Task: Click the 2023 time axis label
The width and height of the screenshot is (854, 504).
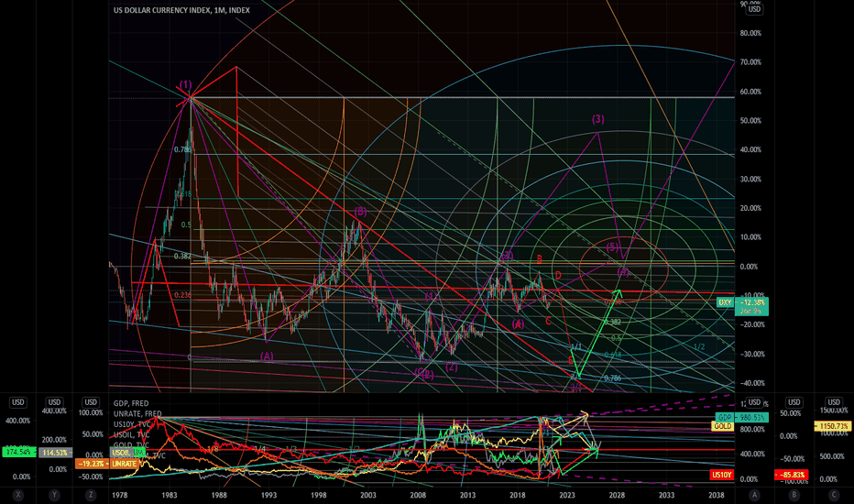Action: pos(567,495)
